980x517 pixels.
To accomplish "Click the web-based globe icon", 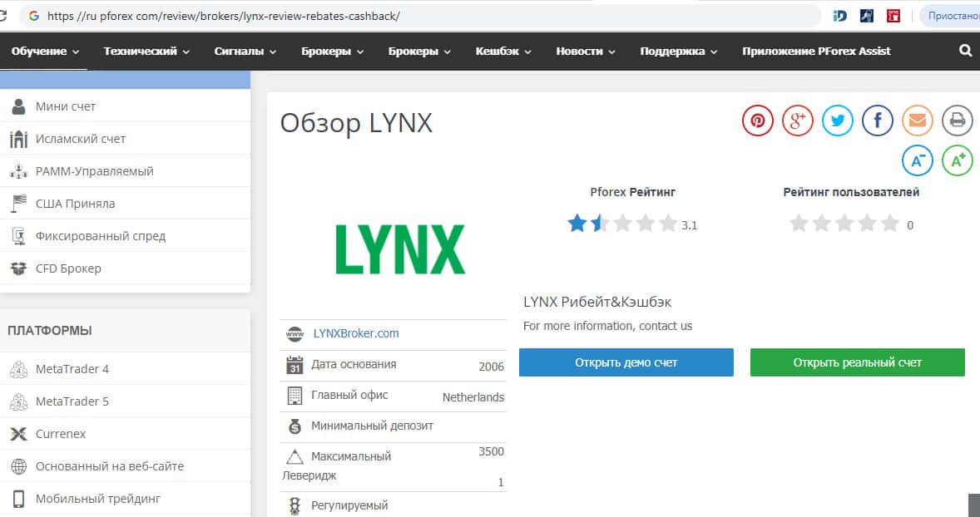I will point(19,466).
